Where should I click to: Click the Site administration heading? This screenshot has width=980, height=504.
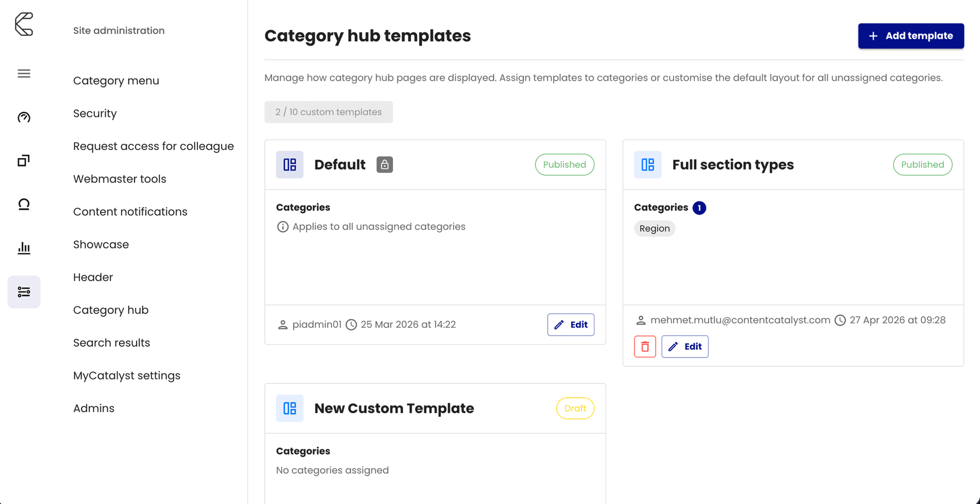point(119,31)
